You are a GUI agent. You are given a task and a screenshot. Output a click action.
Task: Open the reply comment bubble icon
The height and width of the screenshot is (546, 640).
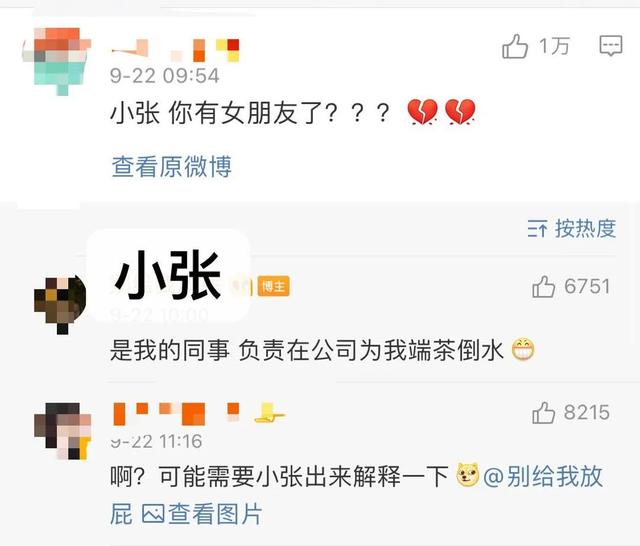click(x=611, y=45)
